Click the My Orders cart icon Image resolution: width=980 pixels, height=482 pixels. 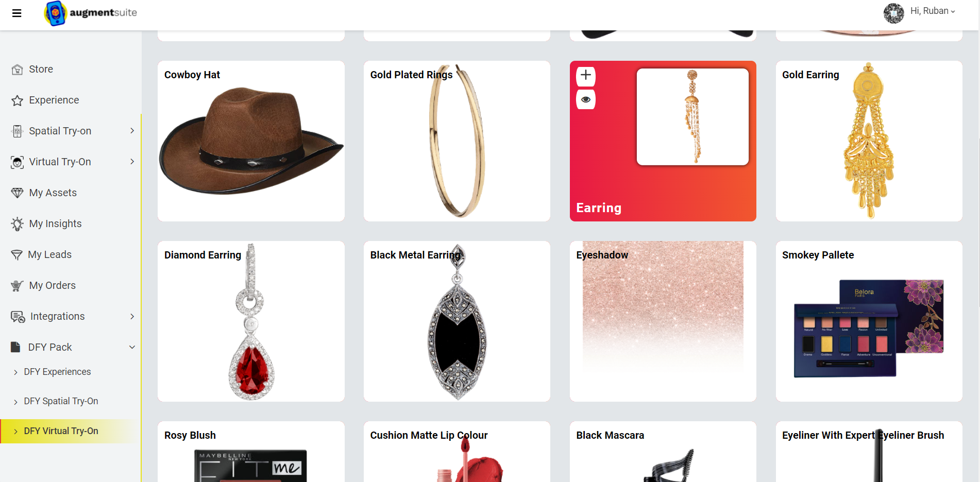point(17,286)
